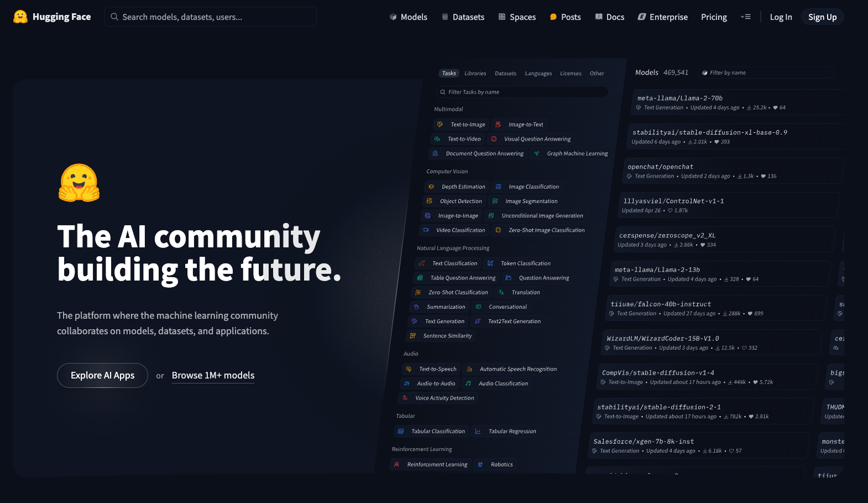Screen dimensions: 868x503
Task: Follow the Browse 1M+ models link
Action: [x=213, y=375]
